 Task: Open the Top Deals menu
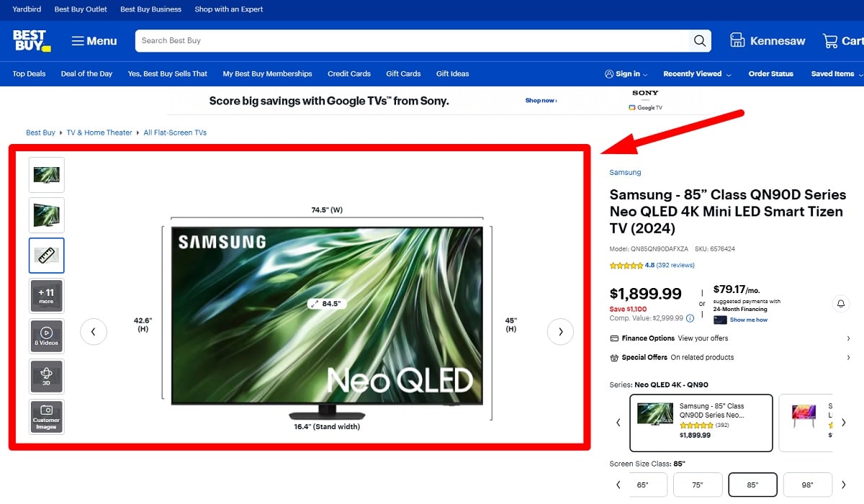click(x=28, y=73)
